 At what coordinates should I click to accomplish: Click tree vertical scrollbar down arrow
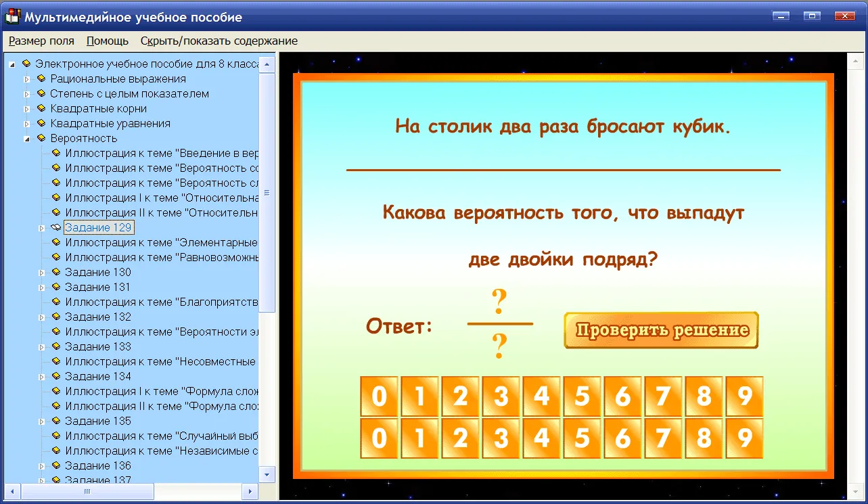(267, 474)
